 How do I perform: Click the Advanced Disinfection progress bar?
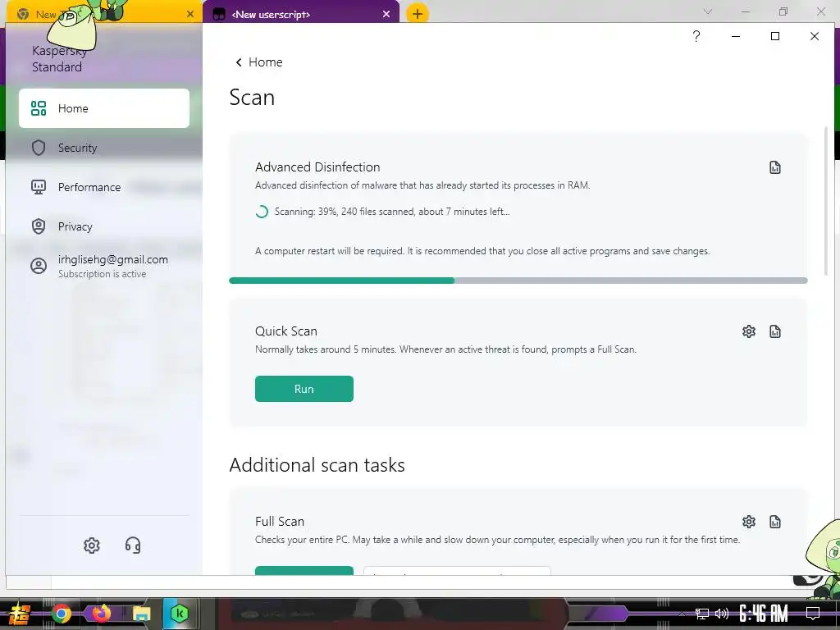518,281
